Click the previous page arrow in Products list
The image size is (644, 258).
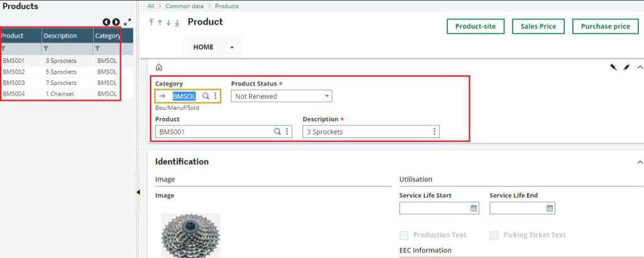pos(106,22)
